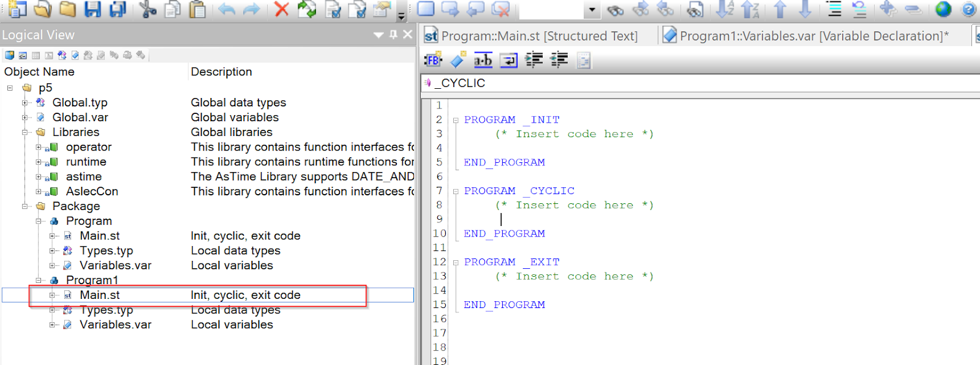Screen dimensions: 980x365
Task: Click into the search text field
Action: tap(552, 10)
